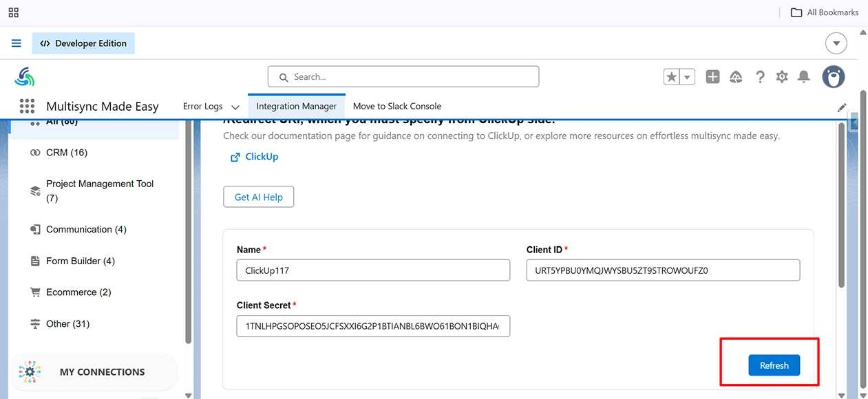Click the Ecommerce cart icon
Screen dimensions: 868x399
(35, 292)
